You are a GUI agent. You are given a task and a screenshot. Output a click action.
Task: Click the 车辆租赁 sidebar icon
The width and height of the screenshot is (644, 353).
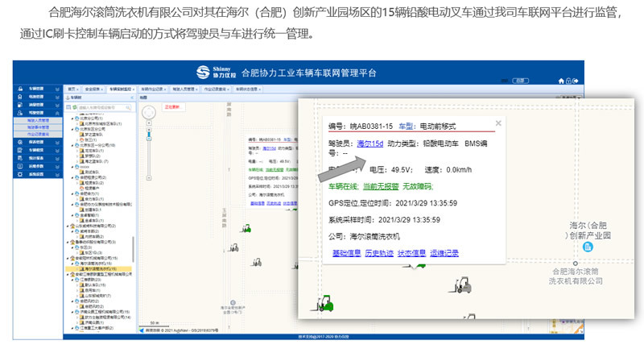point(20,150)
